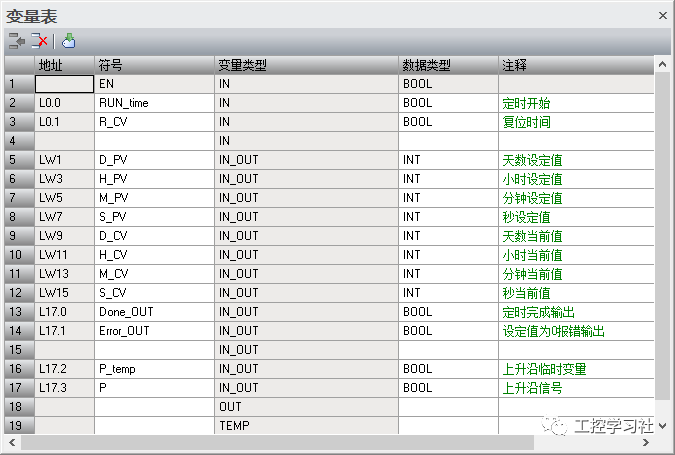Image resolution: width=675 pixels, height=455 pixels.
Task: Select the S_PV symbol cell
Action: (x=155, y=217)
